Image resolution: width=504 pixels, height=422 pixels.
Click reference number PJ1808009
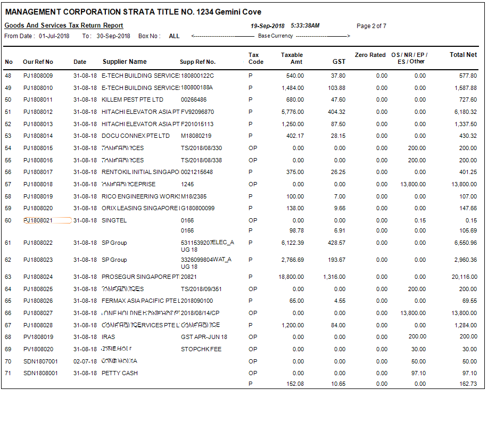[38, 76]
